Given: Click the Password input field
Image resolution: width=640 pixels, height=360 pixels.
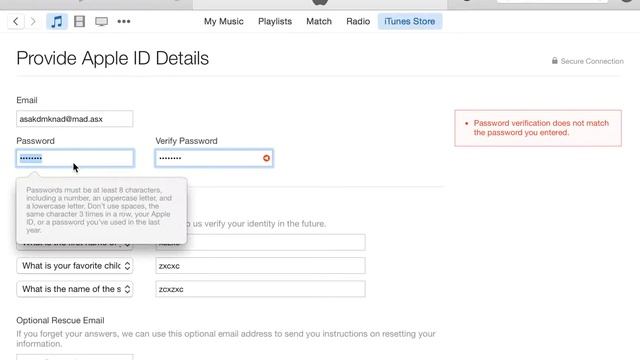Looking at the screenshot, I should (75, 158).
